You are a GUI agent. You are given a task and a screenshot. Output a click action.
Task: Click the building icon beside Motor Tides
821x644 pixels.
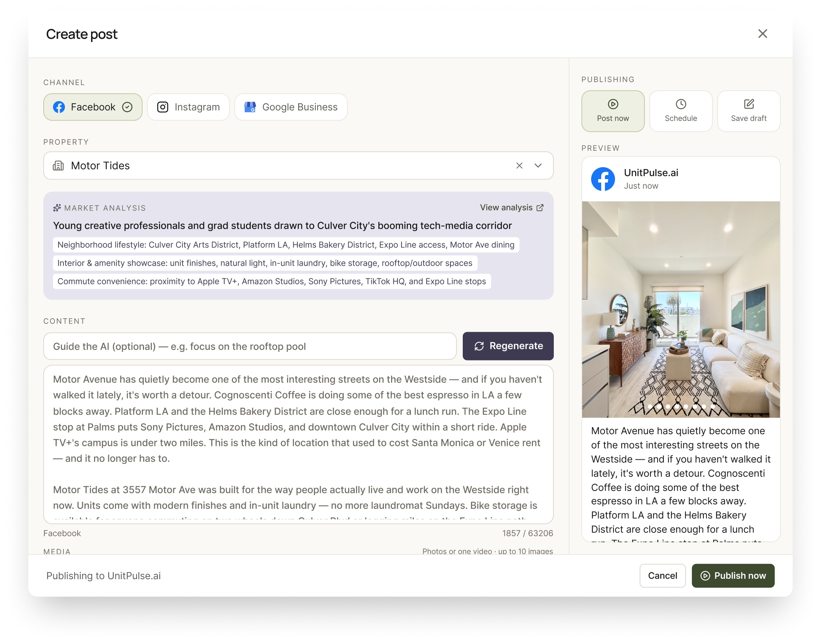click(58, 166)
